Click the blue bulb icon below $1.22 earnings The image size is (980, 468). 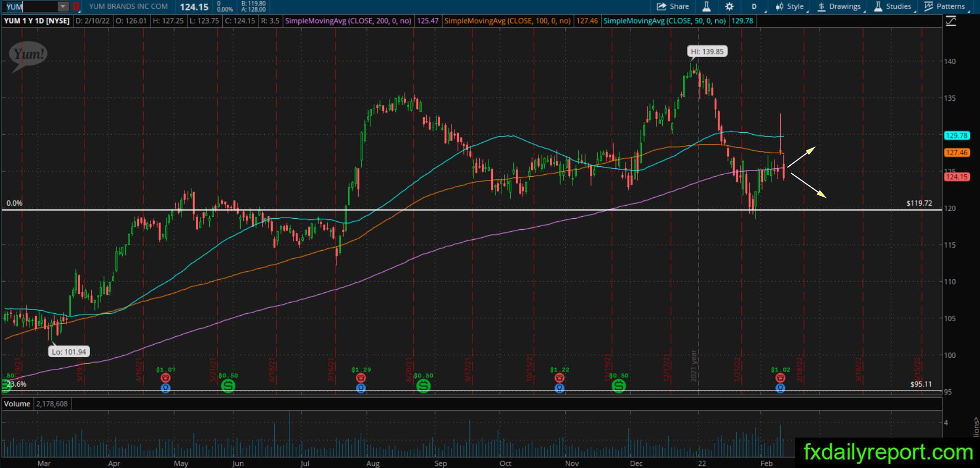[559, 388]
